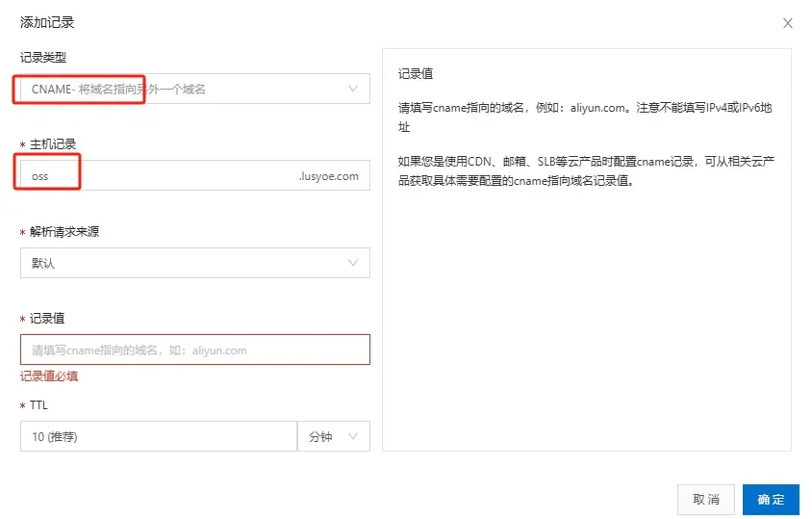Click the .lusyoe.com domain suffix
Image resolution: width=812 pixels, height=519 pixels.
pyautogui.click(x=328, y=176)
